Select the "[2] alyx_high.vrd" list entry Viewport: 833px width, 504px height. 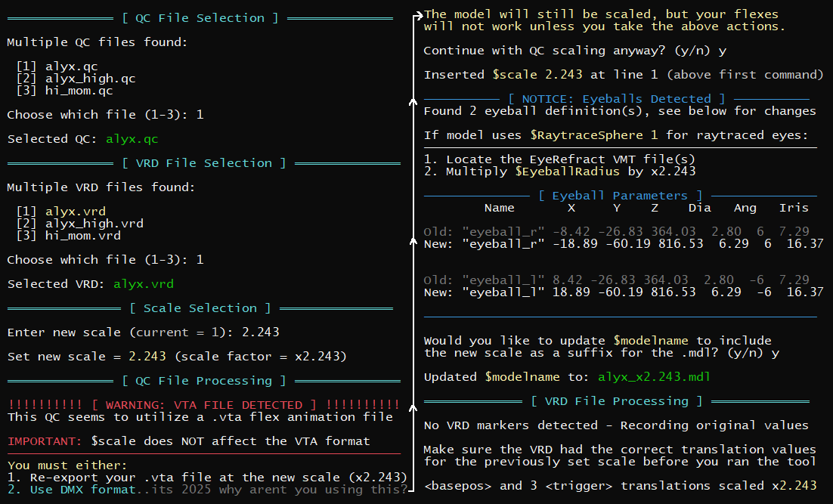[x=79, y=224]
